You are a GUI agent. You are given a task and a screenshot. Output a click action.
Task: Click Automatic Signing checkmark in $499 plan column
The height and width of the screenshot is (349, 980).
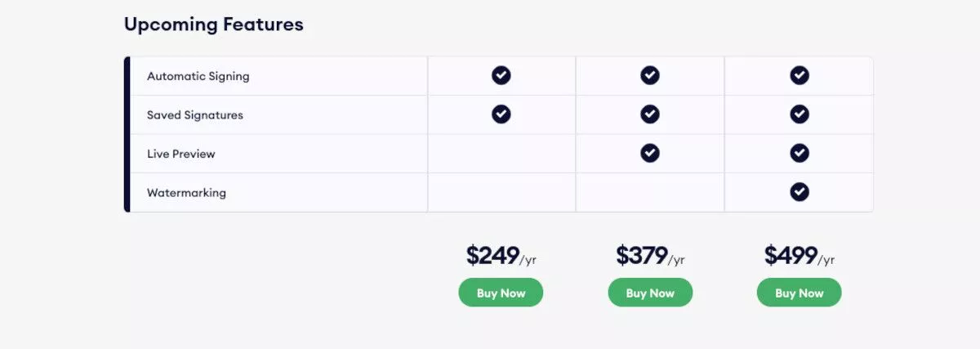tap(800, 75)
